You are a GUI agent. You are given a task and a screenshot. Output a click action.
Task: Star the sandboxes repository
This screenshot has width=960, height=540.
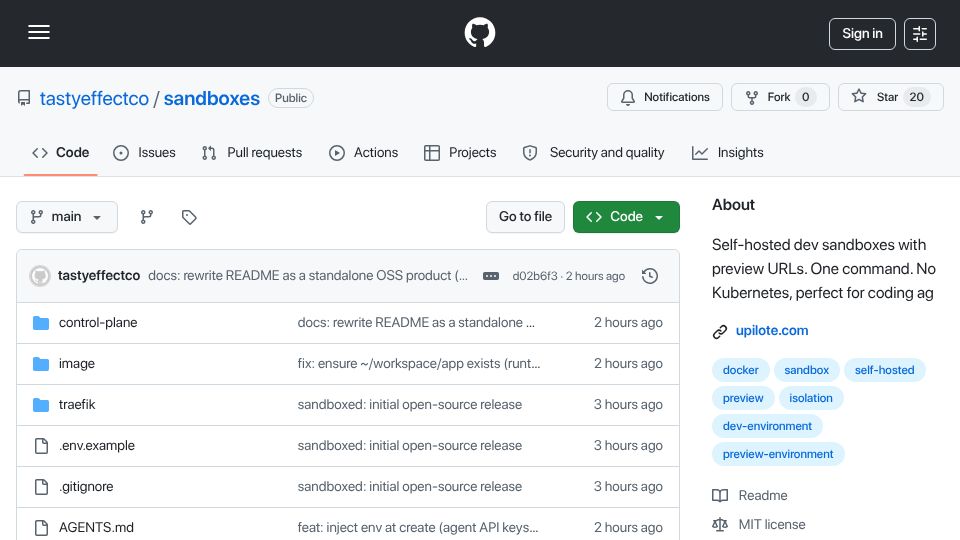[x=891, y=97]
